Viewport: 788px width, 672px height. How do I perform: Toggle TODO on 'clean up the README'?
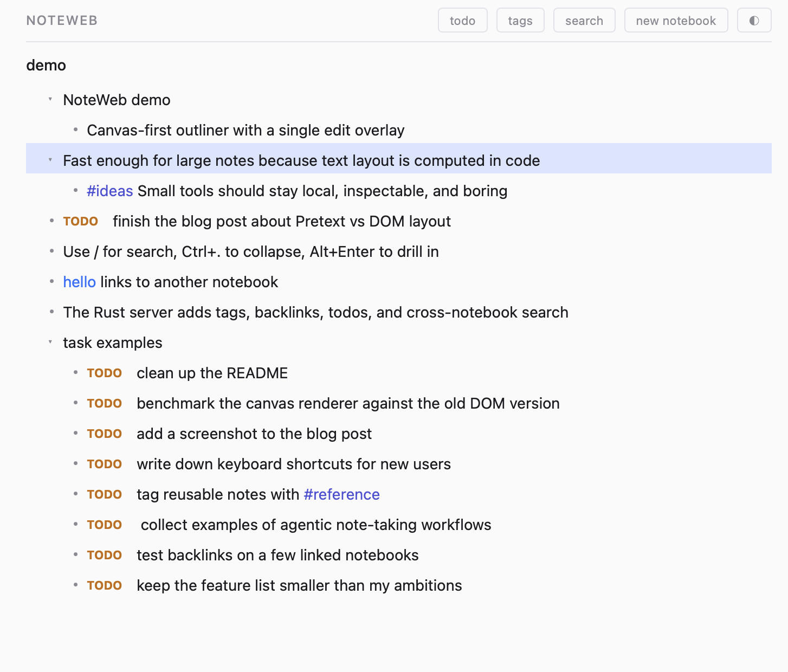click(x=104, y=373)
